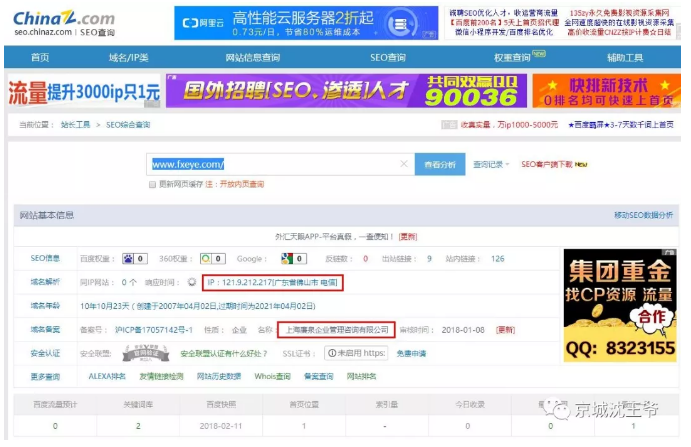Click the 域名年龄 row label
691x447 pixels.
coord(45,305)
